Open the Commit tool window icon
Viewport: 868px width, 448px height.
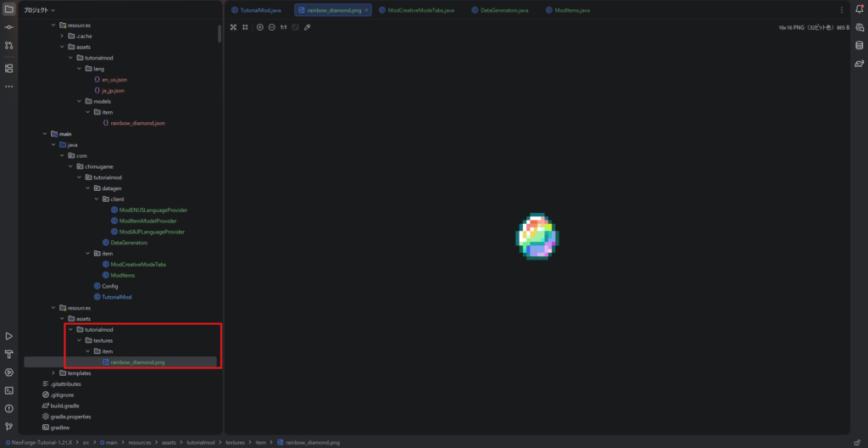tap(8, 28)
